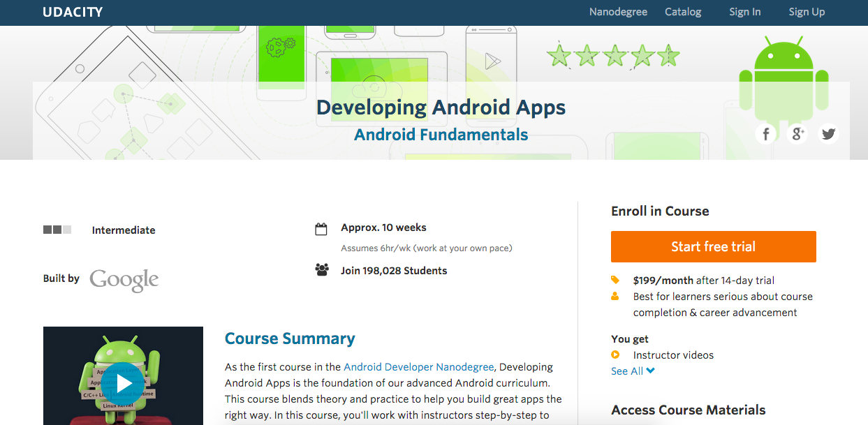Click the price tag icon beside $199/month

(x=615, y=280)
